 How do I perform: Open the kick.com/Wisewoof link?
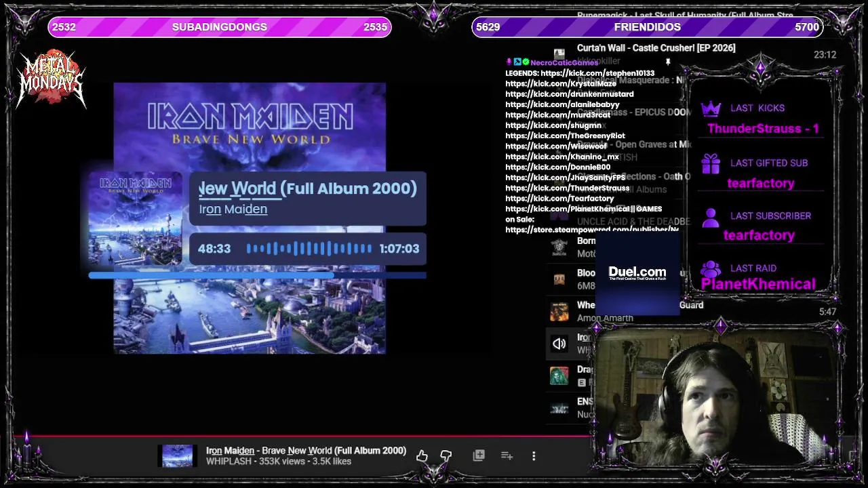click(556, 146)
